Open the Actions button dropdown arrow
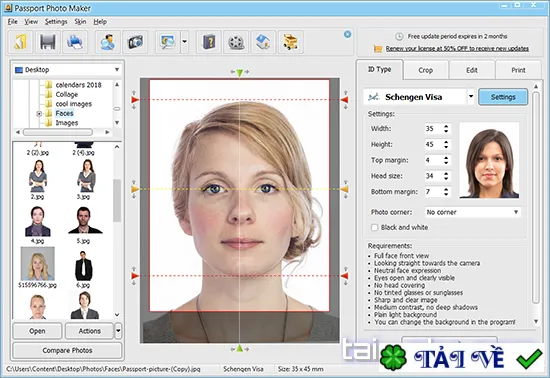550x378 pixels. (118, 331)
